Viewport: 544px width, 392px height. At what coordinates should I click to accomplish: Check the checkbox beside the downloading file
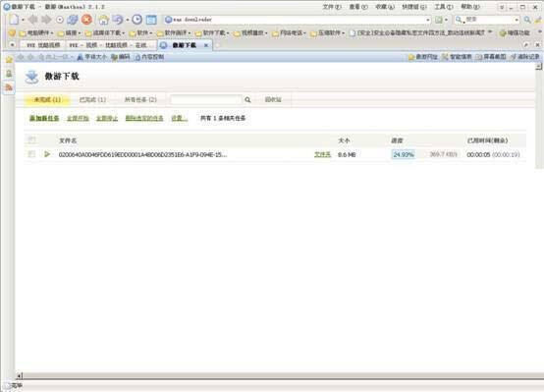(31, 154)
